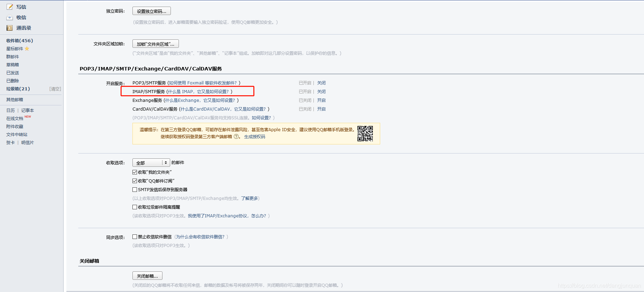The width and height of the screenshot is (644, 292).
Task: Click [清空] to empty the junk folder
Action: pos(55,89)
